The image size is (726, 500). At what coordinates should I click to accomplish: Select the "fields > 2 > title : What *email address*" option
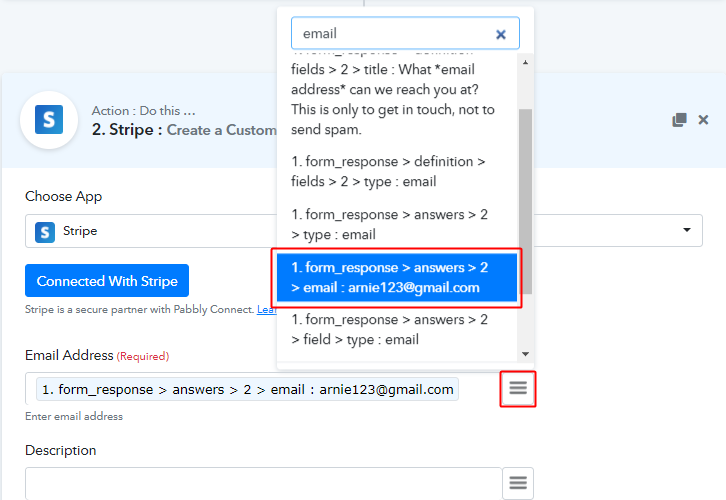[x=397, y=99]
